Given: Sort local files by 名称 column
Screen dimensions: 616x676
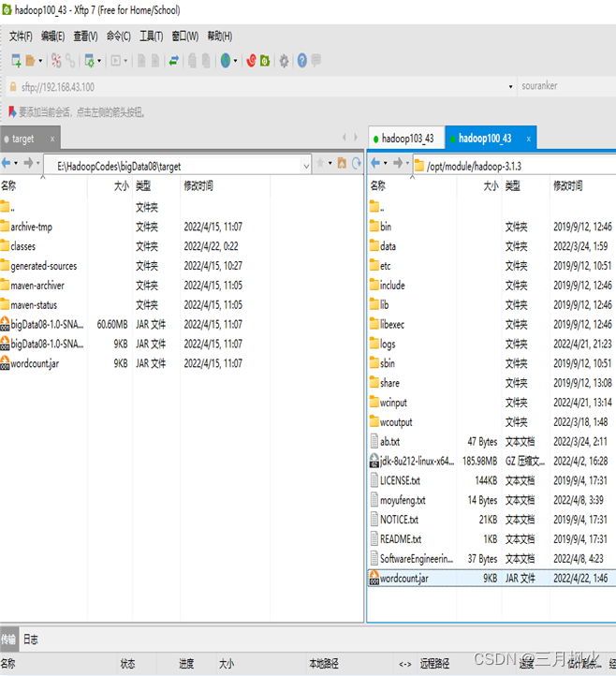Looking at the screenshot, I should tap(44, 185).
